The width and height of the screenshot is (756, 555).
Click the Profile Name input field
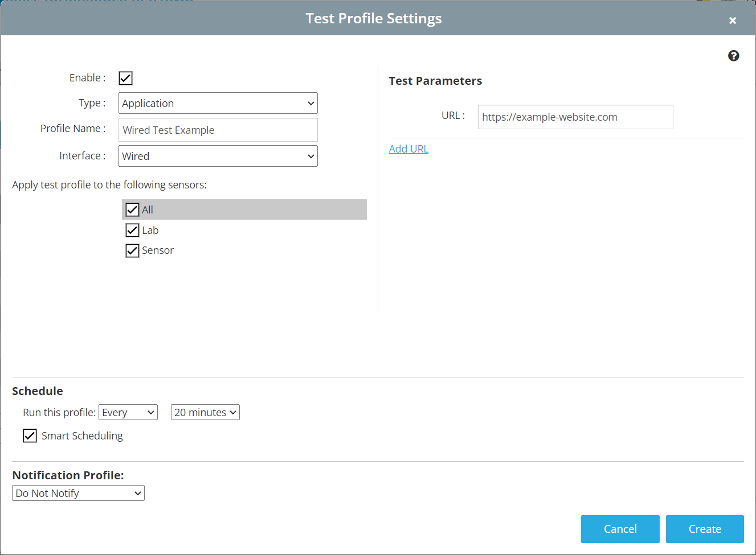(x=218, y=130)
